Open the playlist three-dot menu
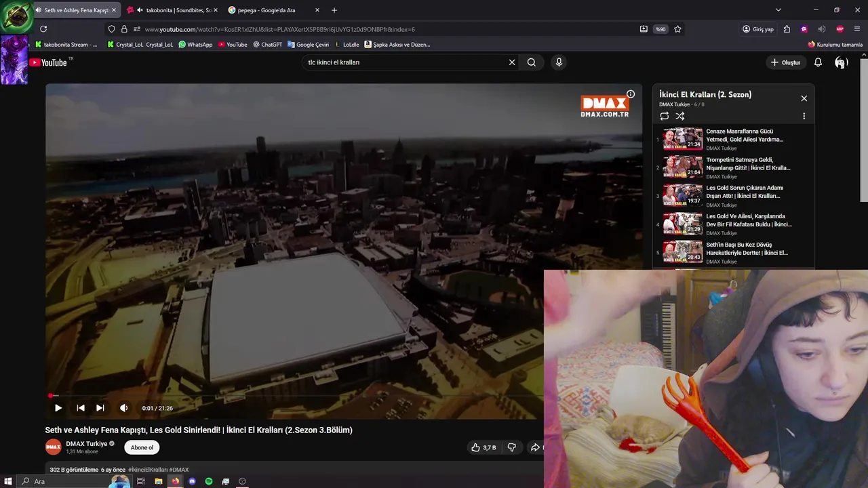This screenshot has width=868, height=488. click(804, 116)
